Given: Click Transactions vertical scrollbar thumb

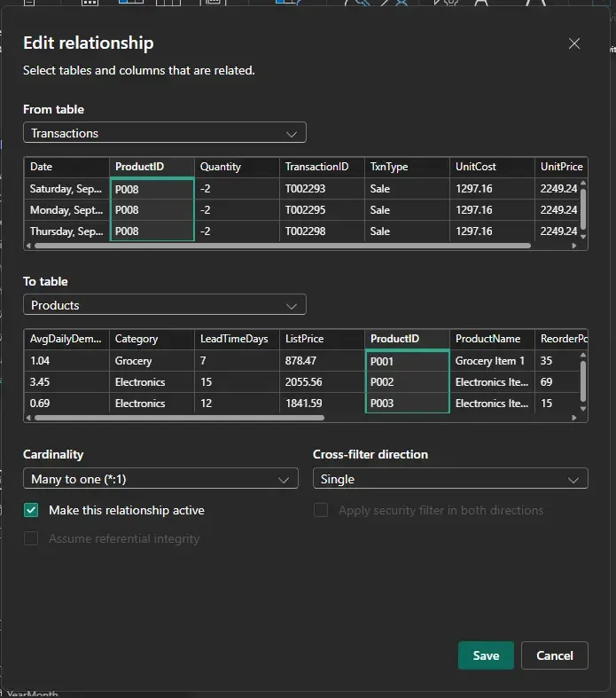Looking at the screenshot, I should pos(583,208).
